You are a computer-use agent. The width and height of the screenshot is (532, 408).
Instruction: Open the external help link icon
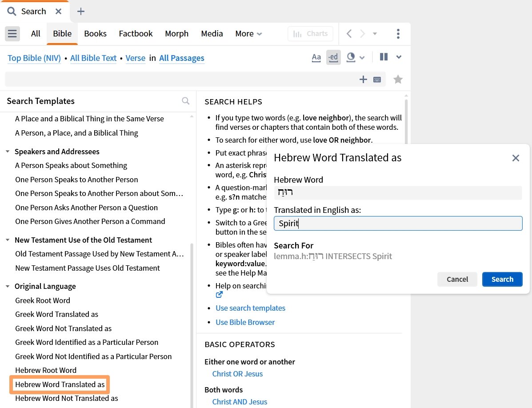point(219,294)
